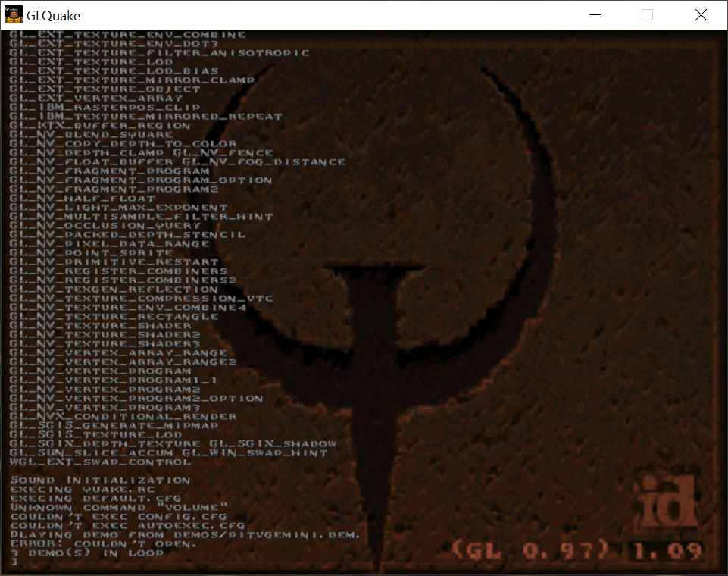Select the line GL_NV_FRAGMENT_PROGRAM_OPTION

pyautogui.click(x=141, y=180)
